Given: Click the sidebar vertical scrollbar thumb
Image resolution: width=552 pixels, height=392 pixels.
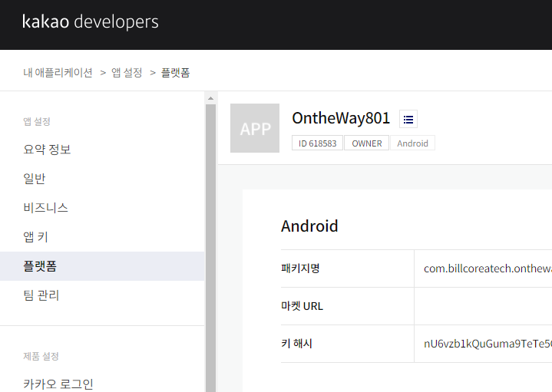Looking at the screenshot, I should coord(210,248).
